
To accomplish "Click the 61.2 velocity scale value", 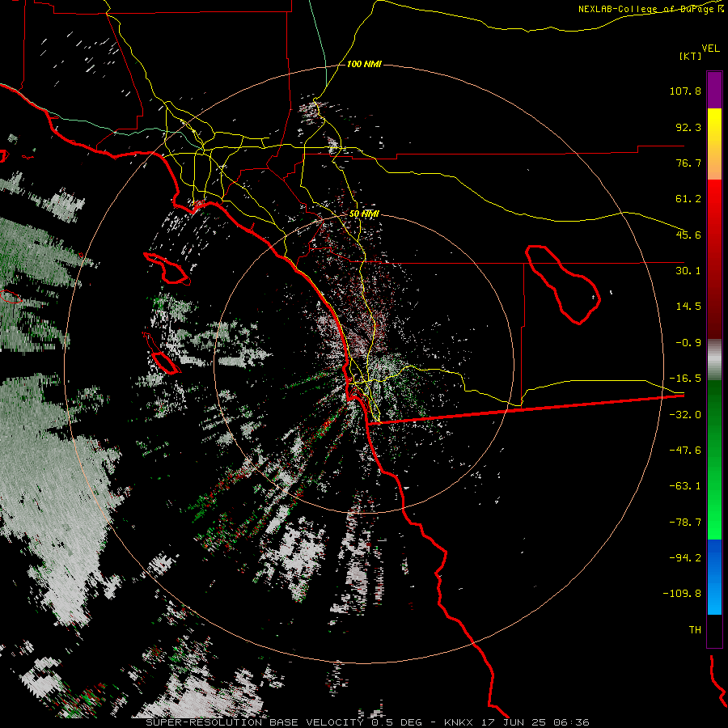I will tap(688, 199).
